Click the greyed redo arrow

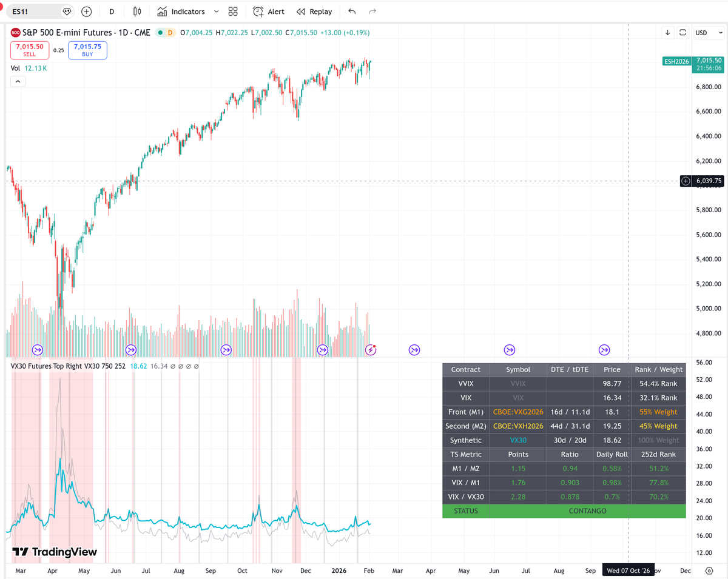[372, 12]
